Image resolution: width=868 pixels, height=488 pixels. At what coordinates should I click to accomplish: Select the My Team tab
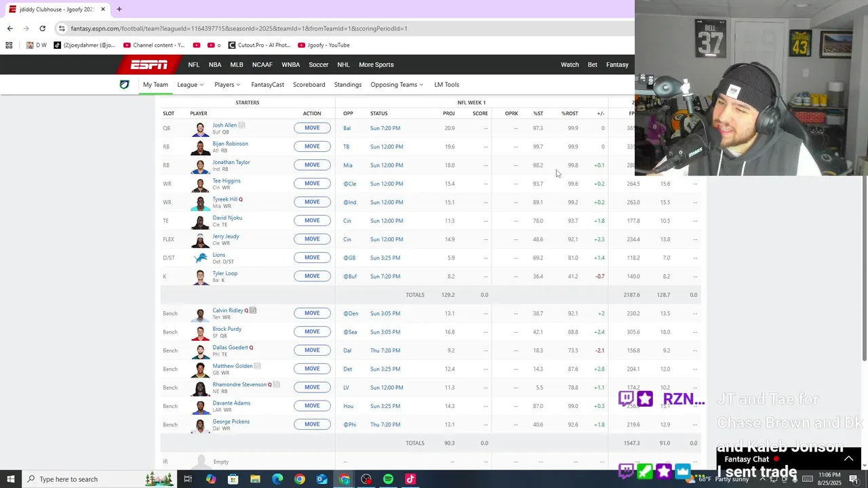coord(155,85)
